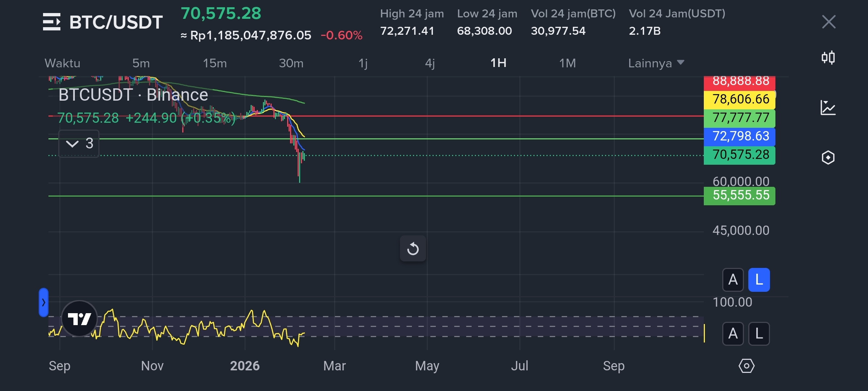Collapse the indicator legend showing 3
The height and width of the screenshot is (391, 868).
pos(79,144)
